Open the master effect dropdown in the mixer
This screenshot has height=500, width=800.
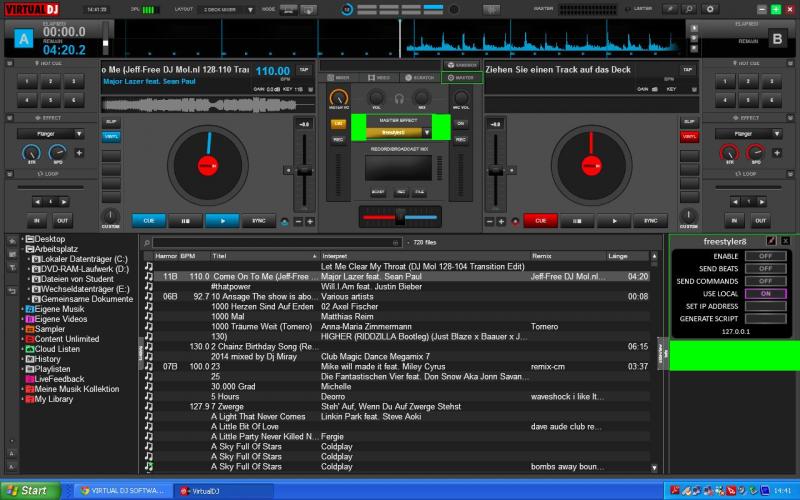(427, 132)
